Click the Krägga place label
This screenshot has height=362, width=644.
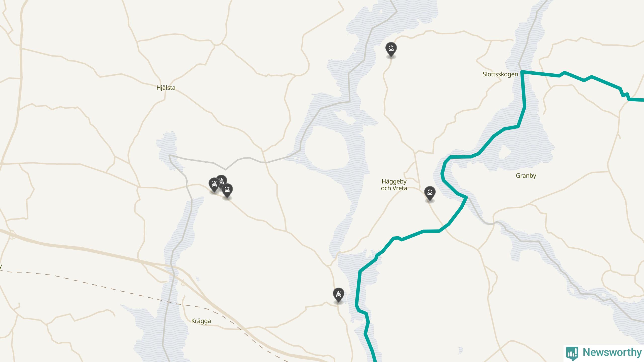point(201,321)
